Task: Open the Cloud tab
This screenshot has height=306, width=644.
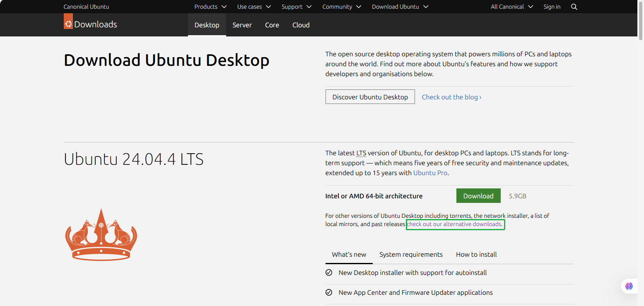Action: (301, 25)
